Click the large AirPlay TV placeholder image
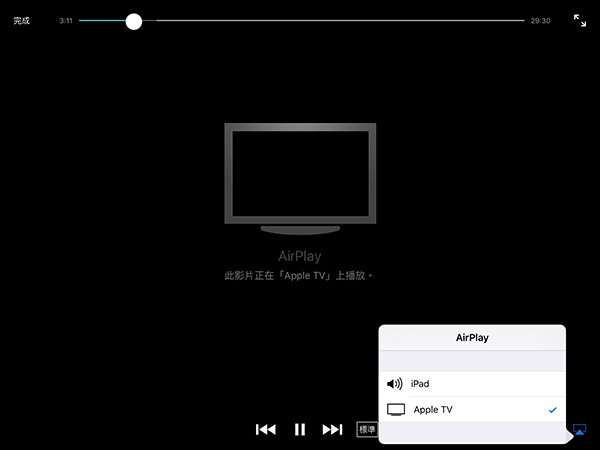The width and height of the screenshot is (600, 450). tap(300, 179)
